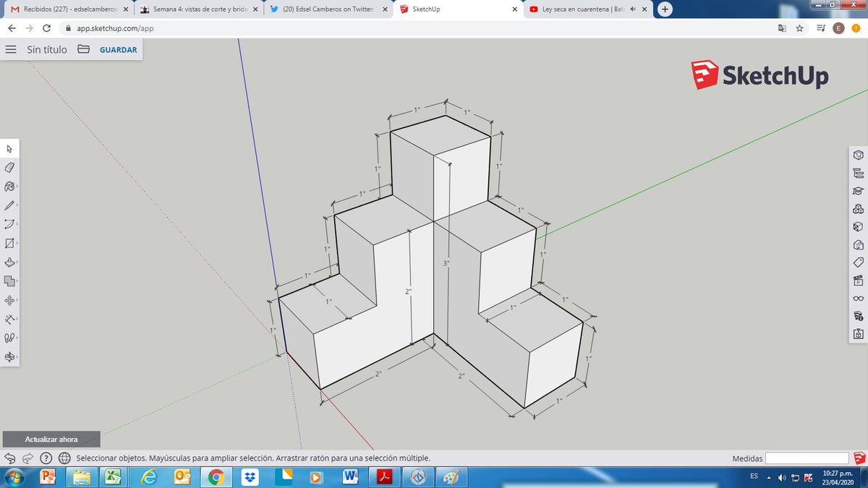Bookmark the page with star icon
The width and height of the screenshot is (868, 488).
pyautogui.click(x=799, y=28)
